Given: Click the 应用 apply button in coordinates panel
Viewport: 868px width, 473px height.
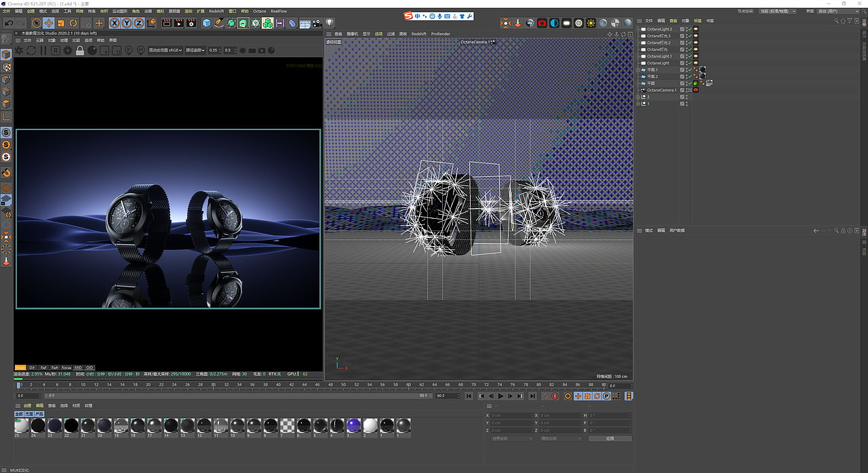Looking at the screenshot, I should (610, 438).
